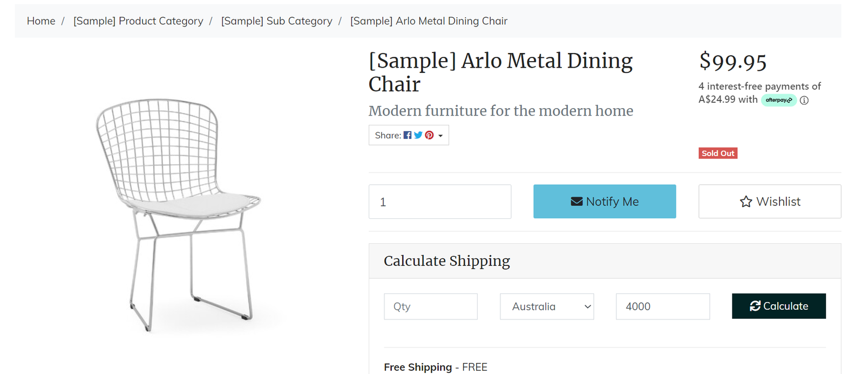The image size is (868, 374).
Task: Focus the product quantity field showing 1
Action: 439,202
